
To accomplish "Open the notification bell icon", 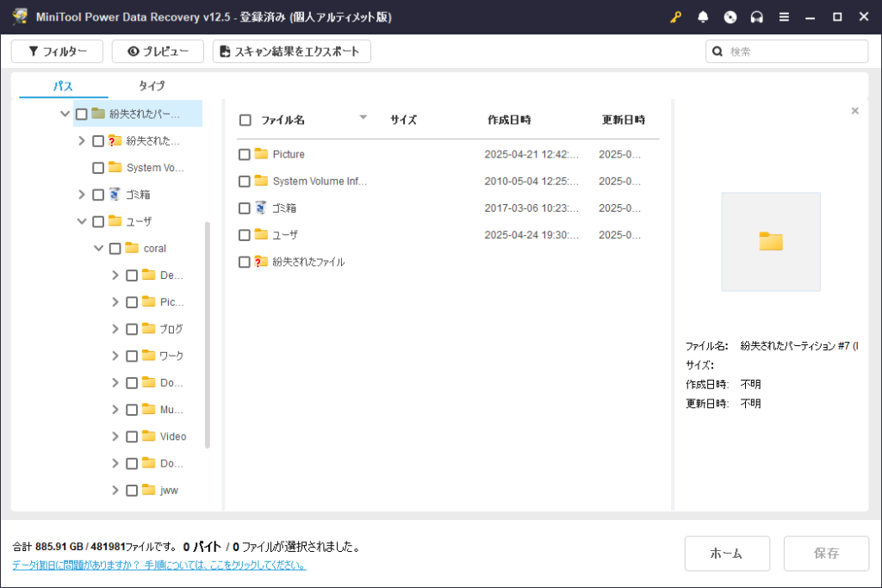I will (x=703, y=17).
